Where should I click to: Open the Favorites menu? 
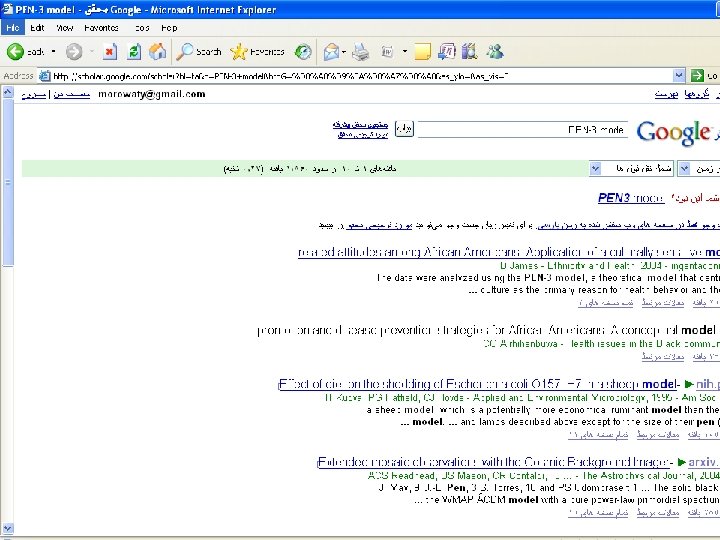[101, 28]
